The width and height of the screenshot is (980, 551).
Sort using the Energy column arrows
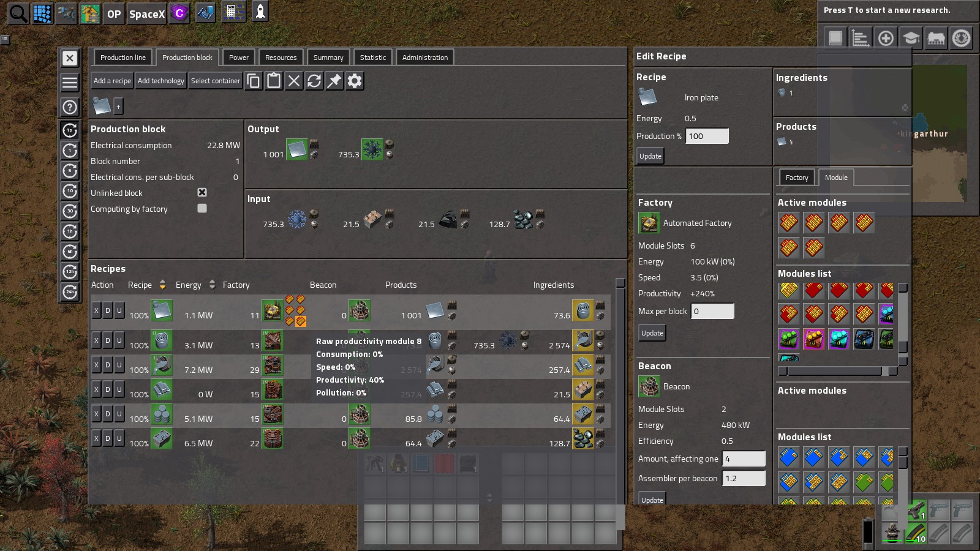(212, 285)
